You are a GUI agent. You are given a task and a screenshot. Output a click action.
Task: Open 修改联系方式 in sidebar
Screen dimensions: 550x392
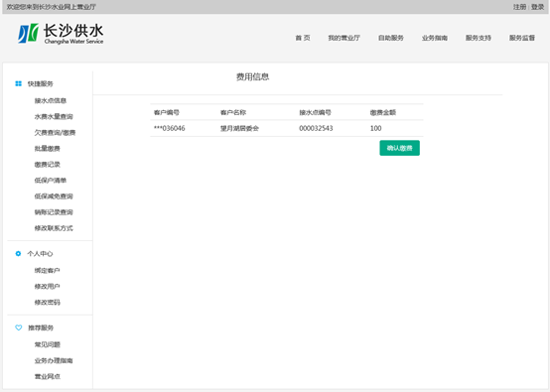point(54,228)
